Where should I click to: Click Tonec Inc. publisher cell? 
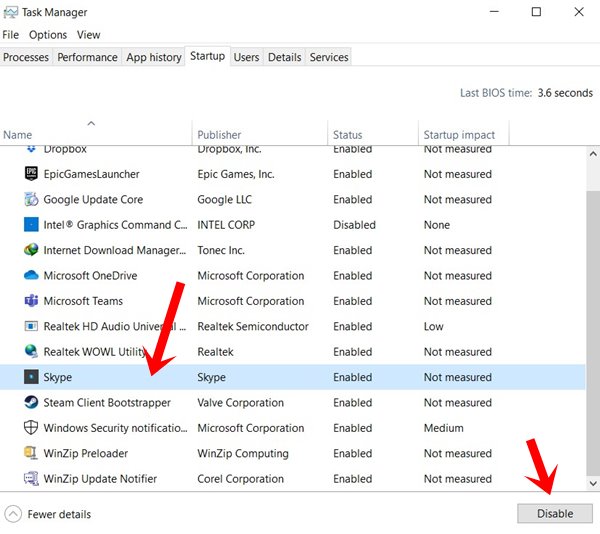click(221, 250)
